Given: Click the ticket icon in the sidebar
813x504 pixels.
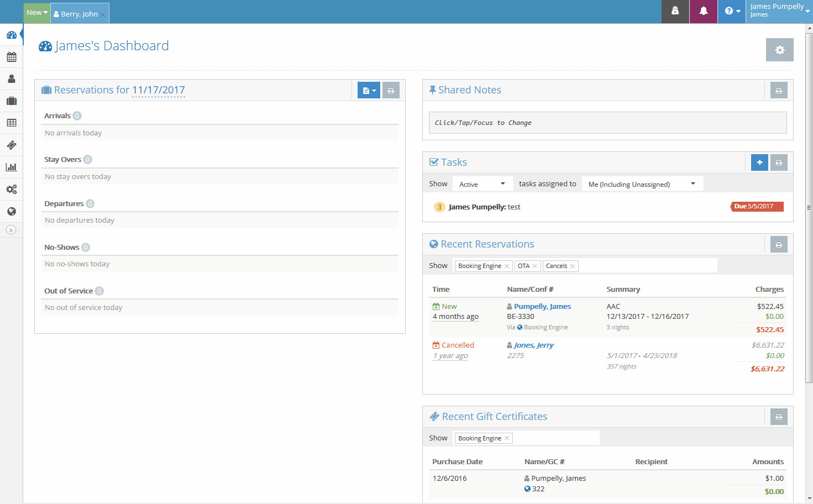Looking at the screenshot, I should coord(11,145).
